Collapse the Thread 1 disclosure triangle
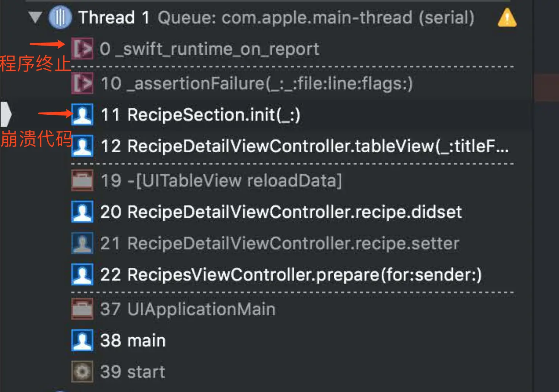Viewport: 559px width, 392px height. 35,17
